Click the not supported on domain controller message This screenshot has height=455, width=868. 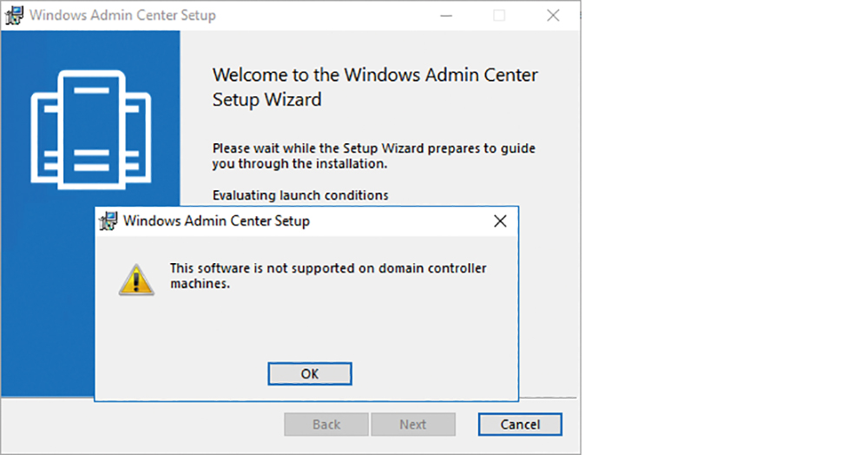[x=328, y=275]
